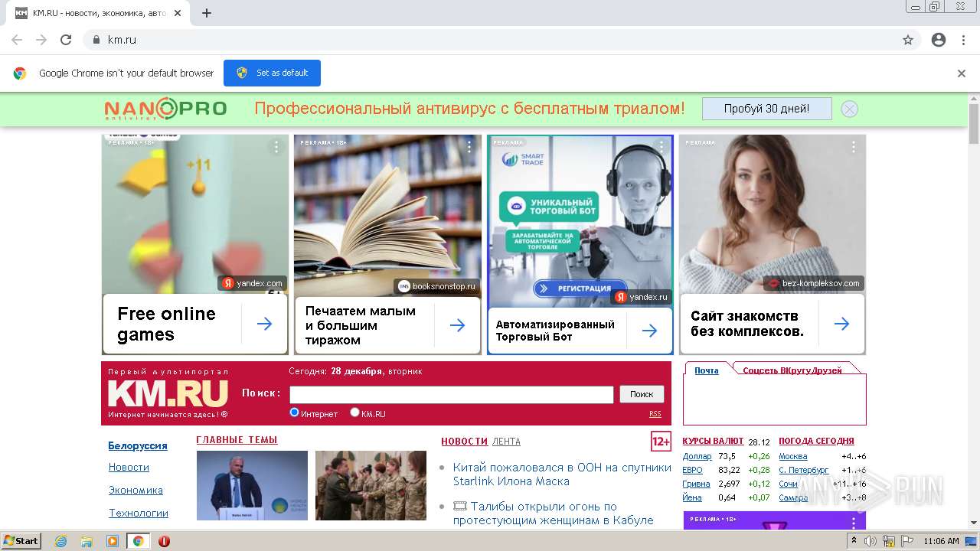Image resolution: width=980 pixels, height=551 pixels.
Task: Open Белоруссия section link
Action: click(138, 445)
